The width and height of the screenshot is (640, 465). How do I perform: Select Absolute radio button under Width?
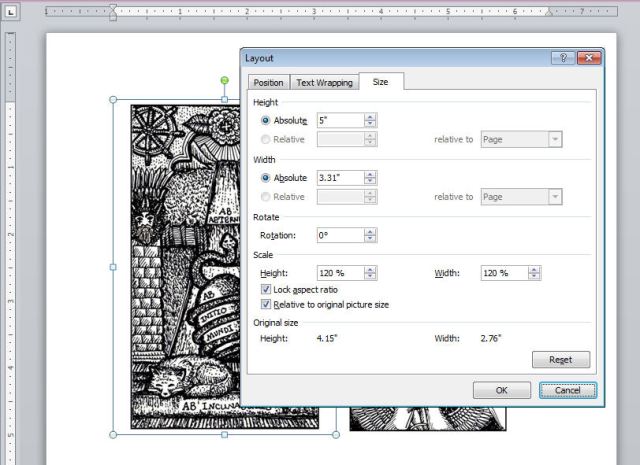point(265,177)
